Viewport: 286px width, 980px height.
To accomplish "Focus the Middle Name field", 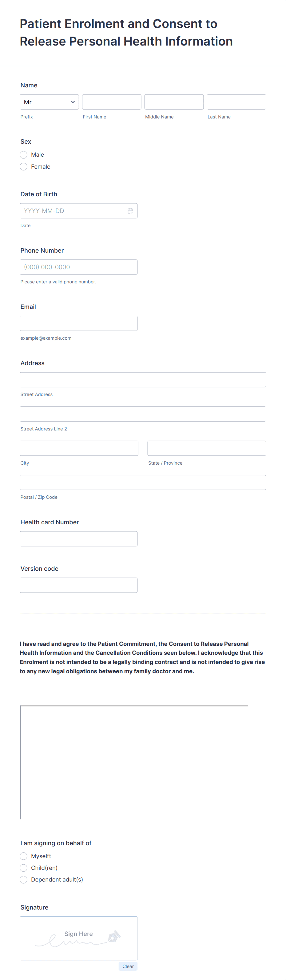I will (x=174, y=102).
